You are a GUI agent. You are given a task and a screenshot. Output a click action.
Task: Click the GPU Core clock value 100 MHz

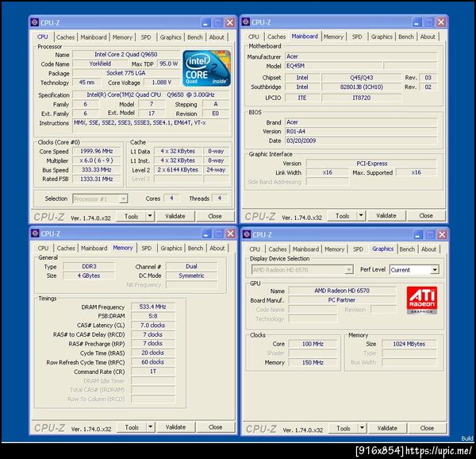(x=313, y=344)
